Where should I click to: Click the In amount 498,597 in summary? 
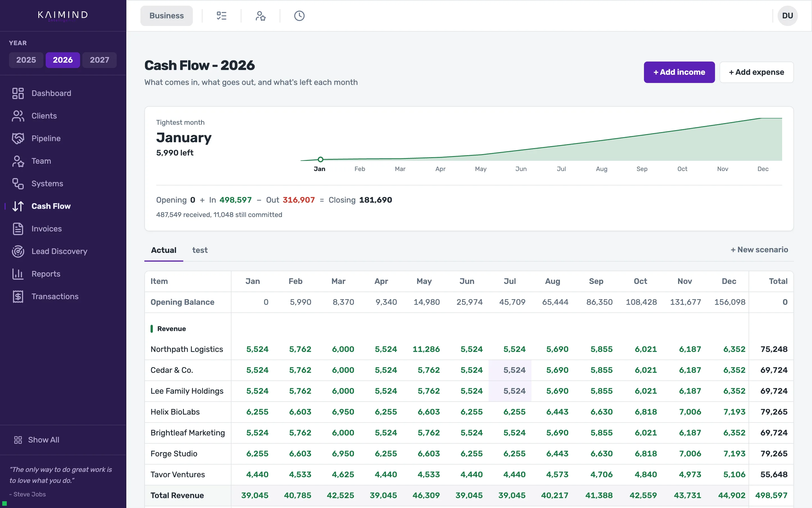(x=235, y=200)
